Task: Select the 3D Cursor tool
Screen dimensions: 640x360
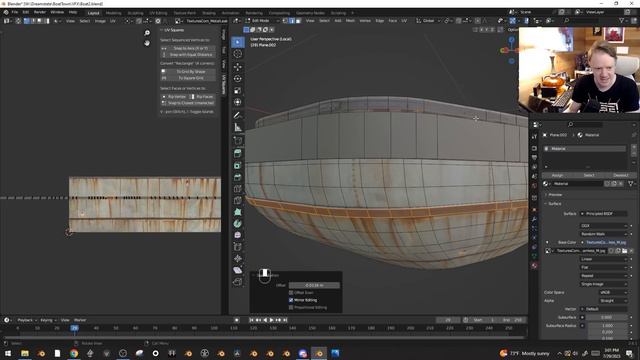Action: click(238, 54)
